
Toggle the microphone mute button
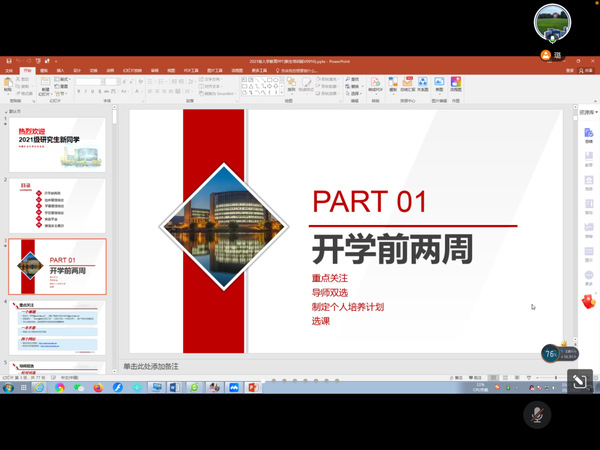point(537,414)
